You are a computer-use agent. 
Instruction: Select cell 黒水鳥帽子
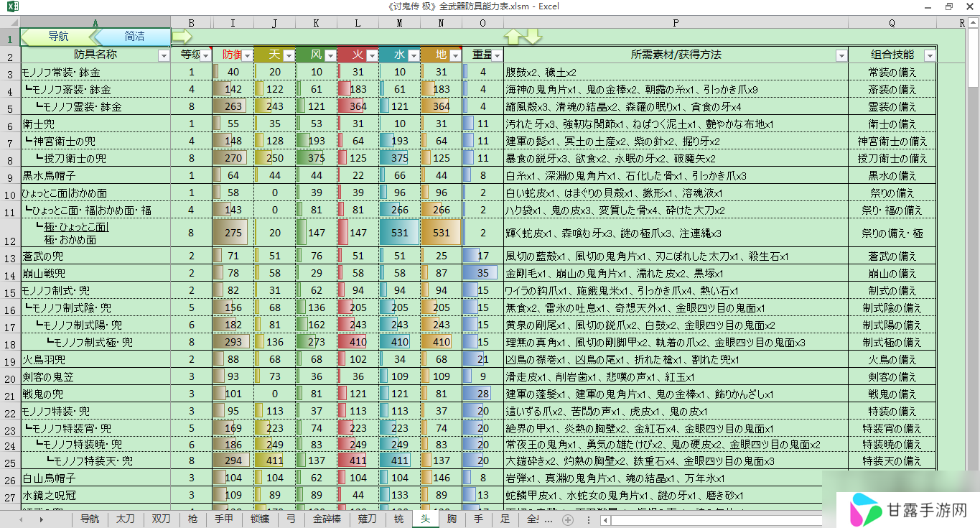pyautogui.click(x=95, y=176)
